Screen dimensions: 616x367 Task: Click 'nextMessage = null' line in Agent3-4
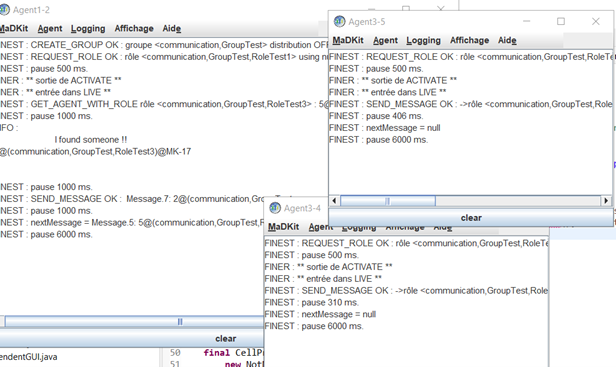[x=320, y=314]
